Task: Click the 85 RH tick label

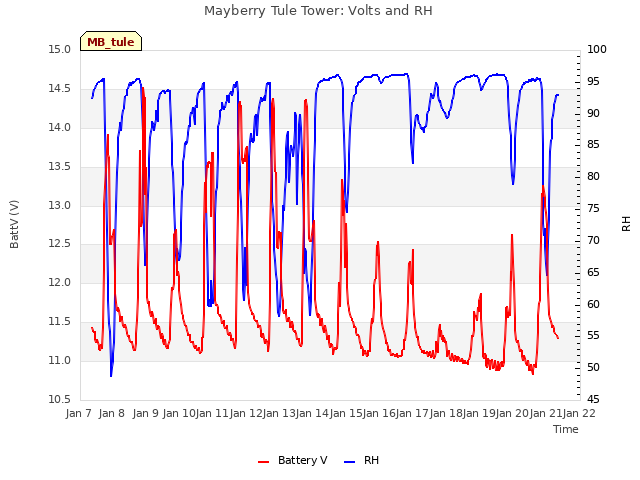Action: click(593, 144)
